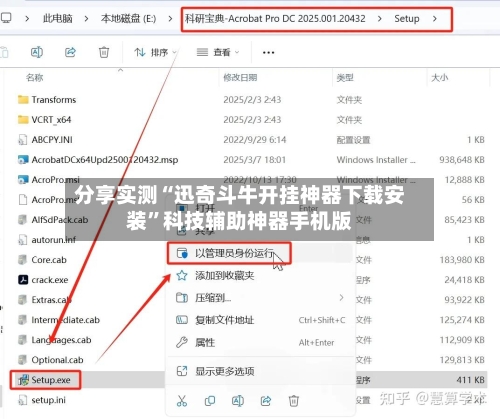Select the crack.exe application icon
500x419 pixels.
tap(23, 280)
